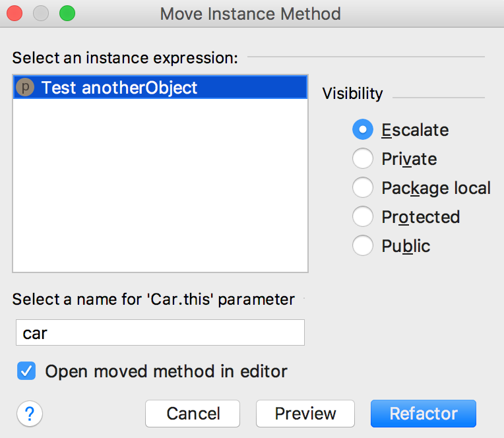The width and height of the screenshot is (504, 438).
Task: Click the Preview button
Action: coord(305,414)
